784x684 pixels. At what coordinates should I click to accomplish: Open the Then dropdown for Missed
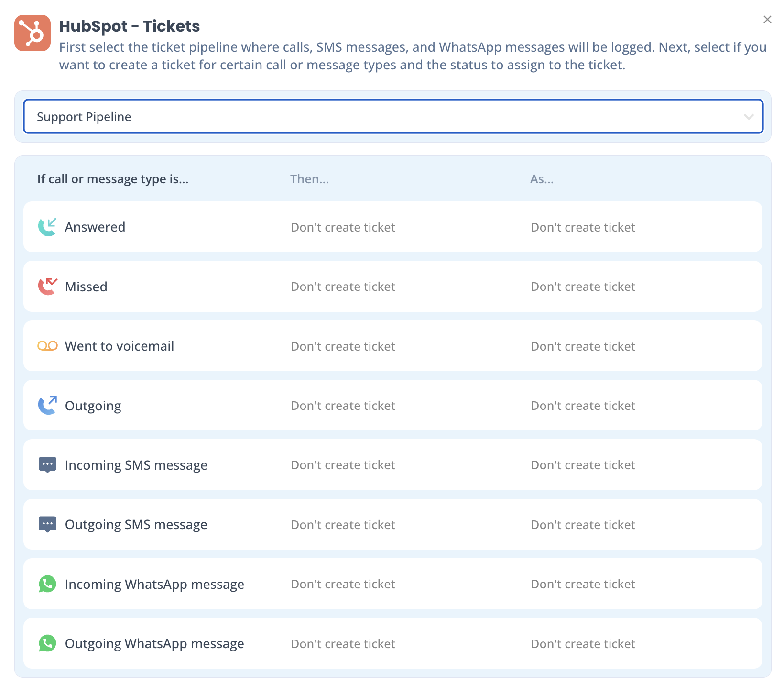(343, 287)
